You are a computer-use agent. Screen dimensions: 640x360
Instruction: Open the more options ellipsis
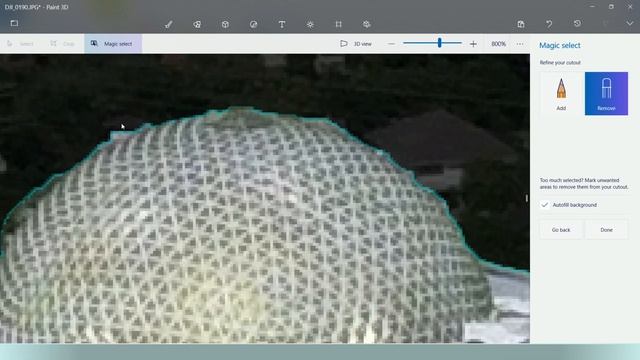(520, 44)
